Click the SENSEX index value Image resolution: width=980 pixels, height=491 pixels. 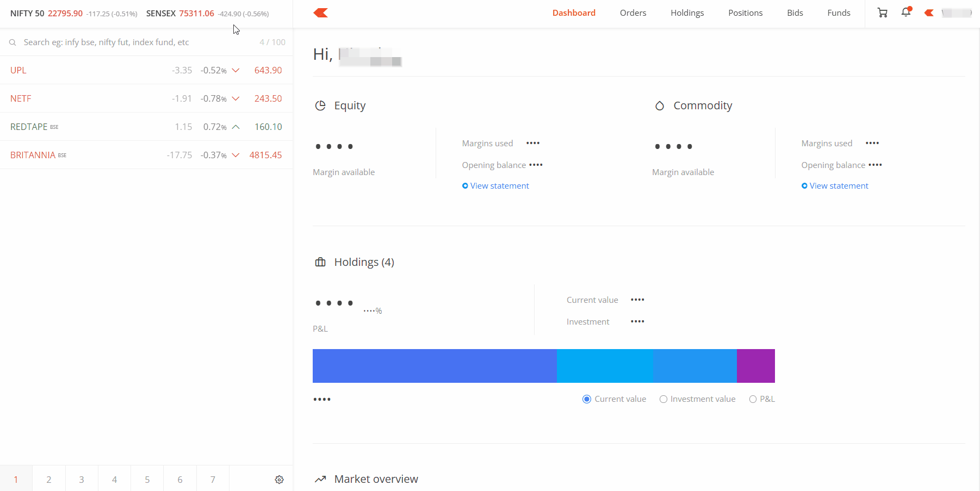click(x=197, y=14)
